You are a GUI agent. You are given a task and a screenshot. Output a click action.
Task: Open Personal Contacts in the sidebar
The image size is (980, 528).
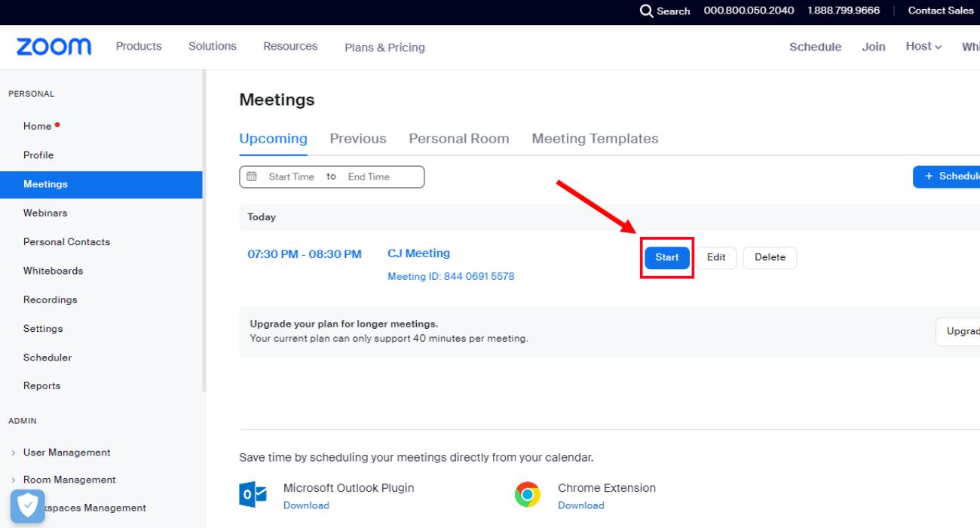coord(66,242)
